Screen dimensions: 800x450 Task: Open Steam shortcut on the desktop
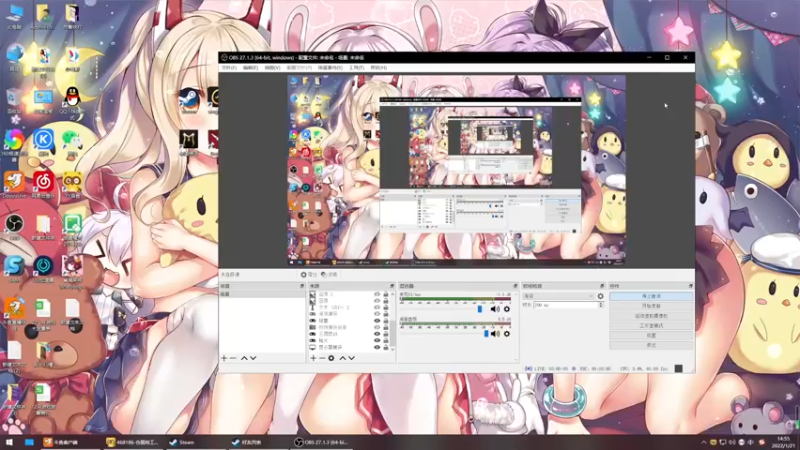[x=189, y=101]
